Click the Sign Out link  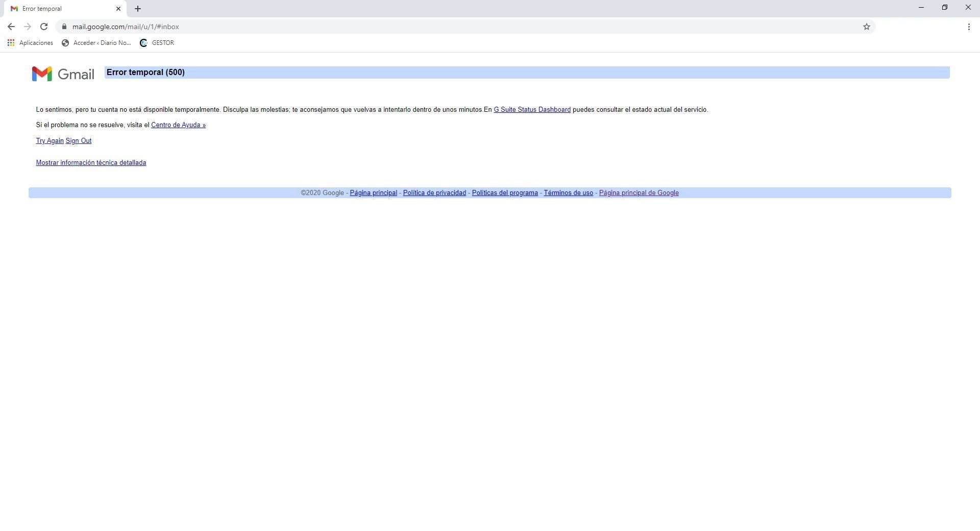[79, 141]
